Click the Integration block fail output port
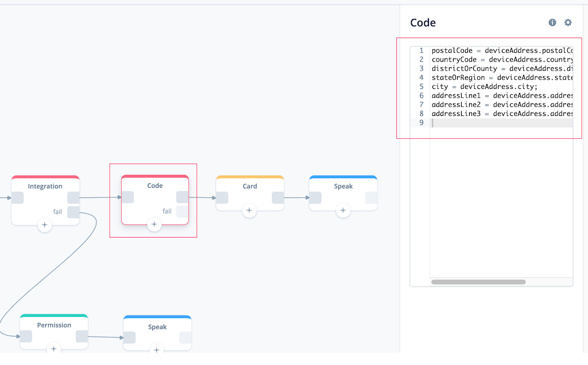The width and height of the screenshot is (588, 365). (73, 212)
